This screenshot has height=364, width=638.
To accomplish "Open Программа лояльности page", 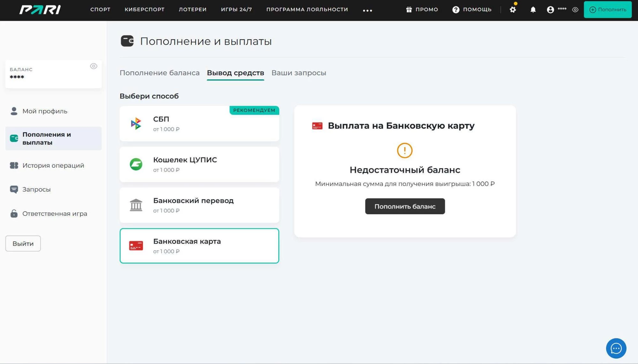I will [x=307, y=10].
